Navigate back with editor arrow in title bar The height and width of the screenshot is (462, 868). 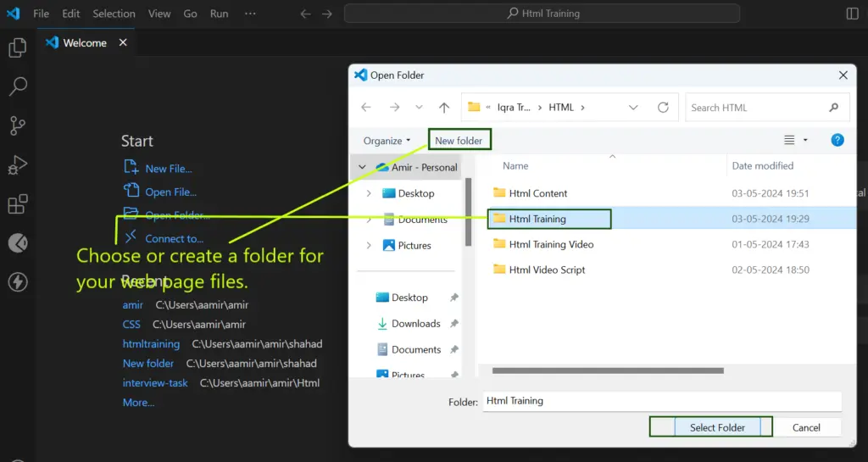pyautogui.click(x=305, y=14)
